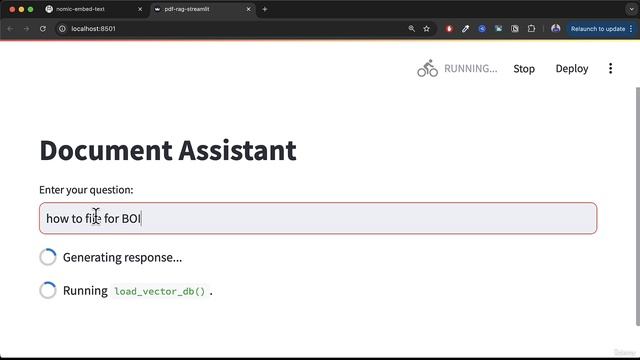Open the extensions puzzle menu
This screenshot has height=360, width=640.
tap(531, 29)
